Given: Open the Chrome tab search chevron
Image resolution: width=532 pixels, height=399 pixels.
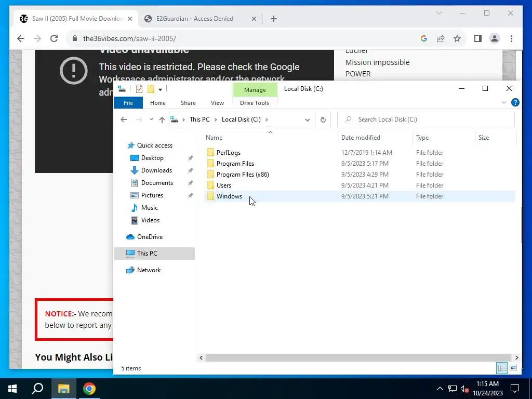Looking at the screenshot, I should (438, 13).
